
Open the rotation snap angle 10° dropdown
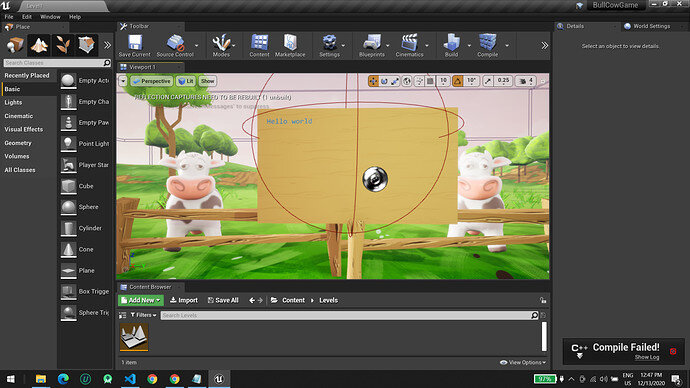[471, 81]
